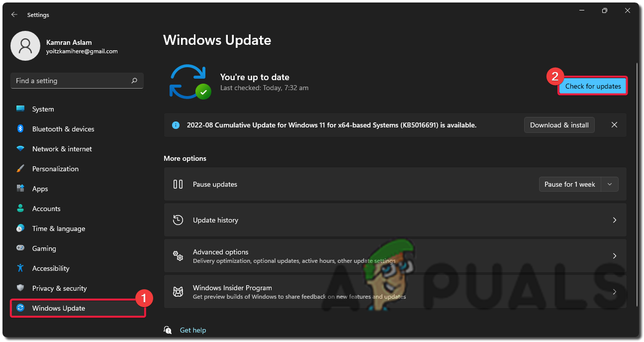Screen dimensions: 644x342
Task: Click the Accounts person icon in sidebar
Action: pos(20,209)
